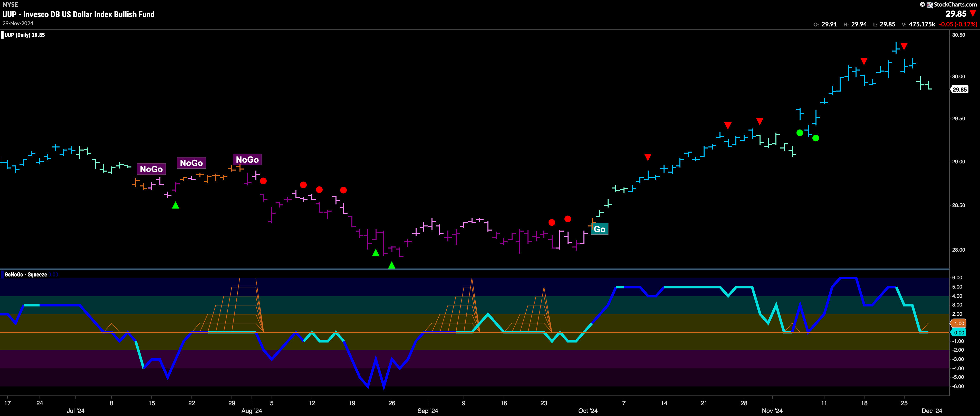The height and width of the screenshot is (416, 980).
Task: Click the red circle right after the third NoGo label
Action: tap(263, 181)
